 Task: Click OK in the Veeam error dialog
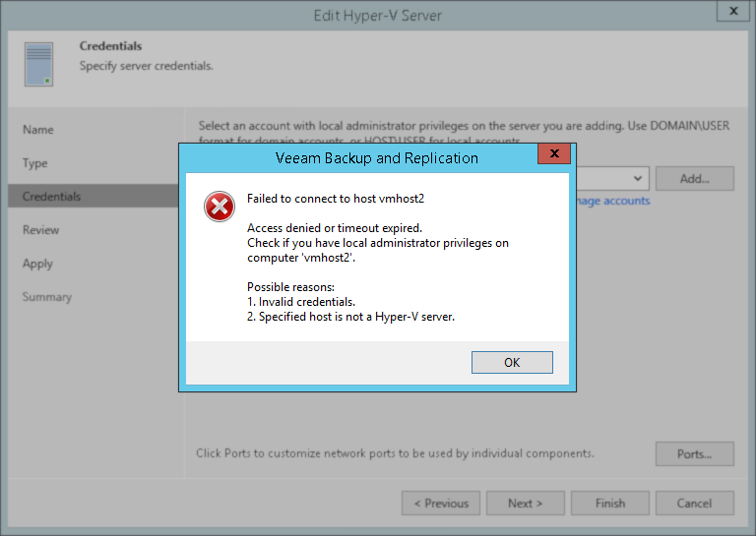point(512,362)
